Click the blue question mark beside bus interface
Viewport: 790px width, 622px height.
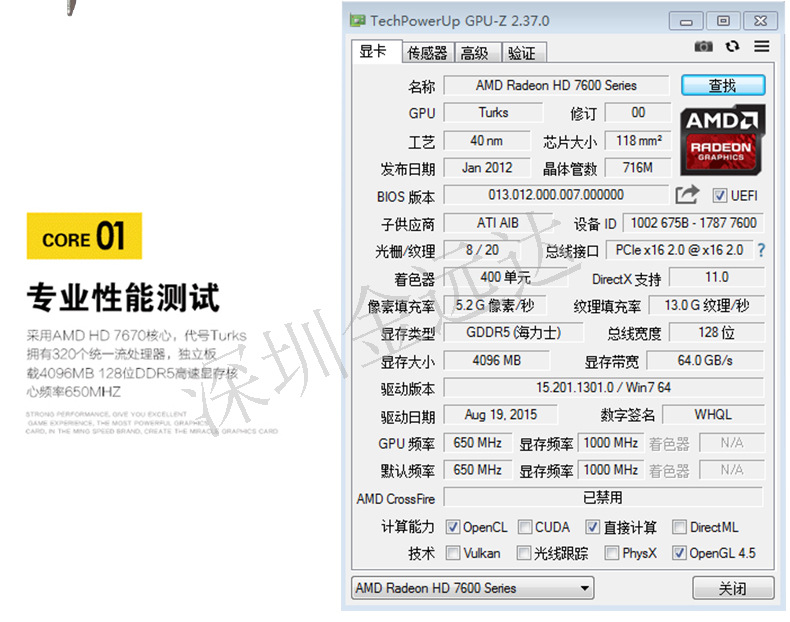point(761,250)
